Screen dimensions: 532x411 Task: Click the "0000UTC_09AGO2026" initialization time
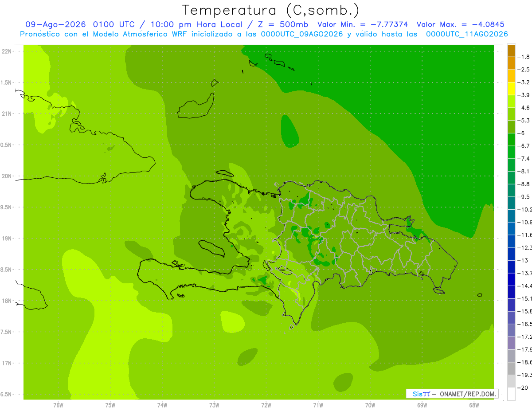(x=302, y=34)
